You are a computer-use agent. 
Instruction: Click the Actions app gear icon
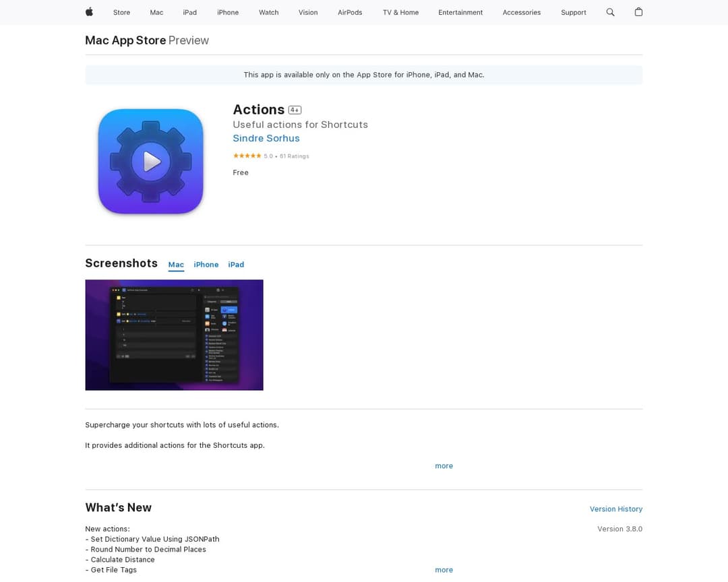pos(150,161)
